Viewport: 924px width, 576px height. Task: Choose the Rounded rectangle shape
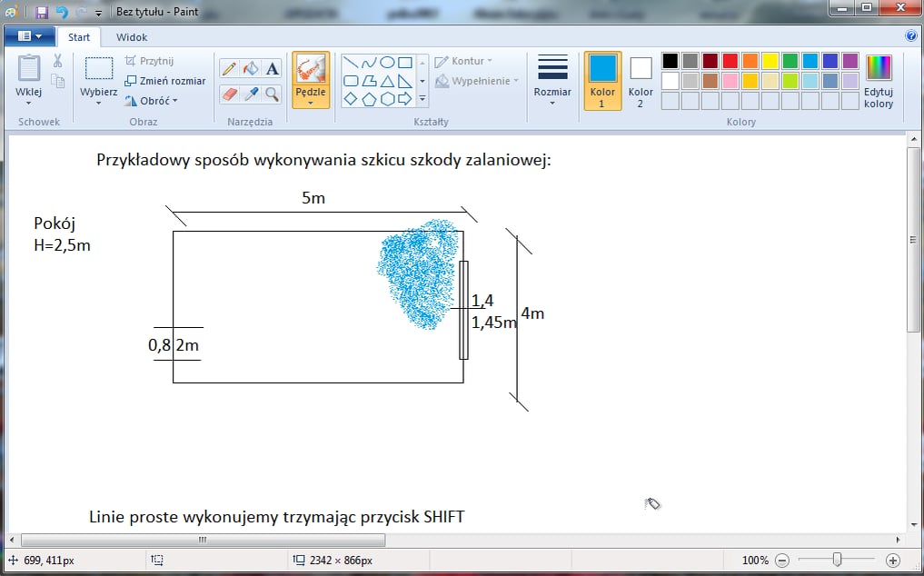pos(351,80)
